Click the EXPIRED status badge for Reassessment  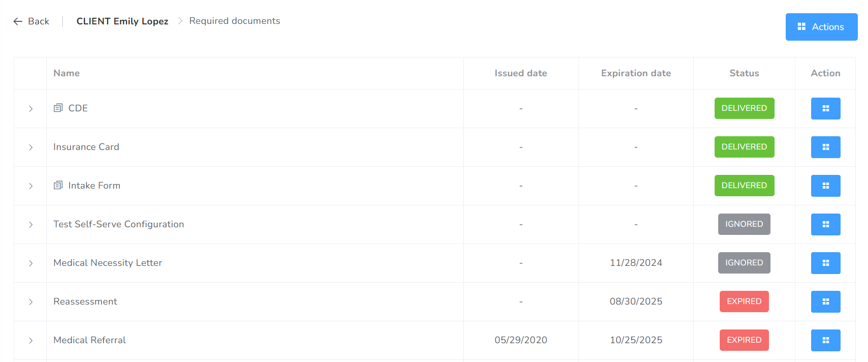tap(744, 301)
